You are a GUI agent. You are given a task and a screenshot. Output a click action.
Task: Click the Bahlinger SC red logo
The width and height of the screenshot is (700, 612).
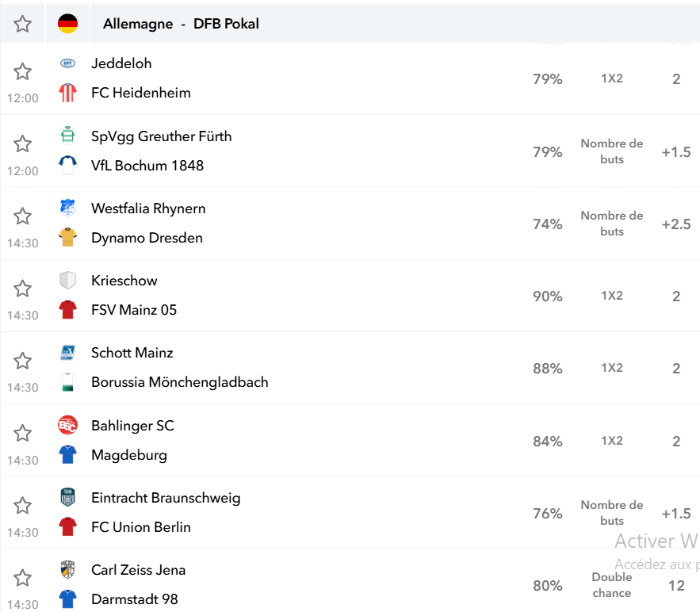tap(68, 426)
